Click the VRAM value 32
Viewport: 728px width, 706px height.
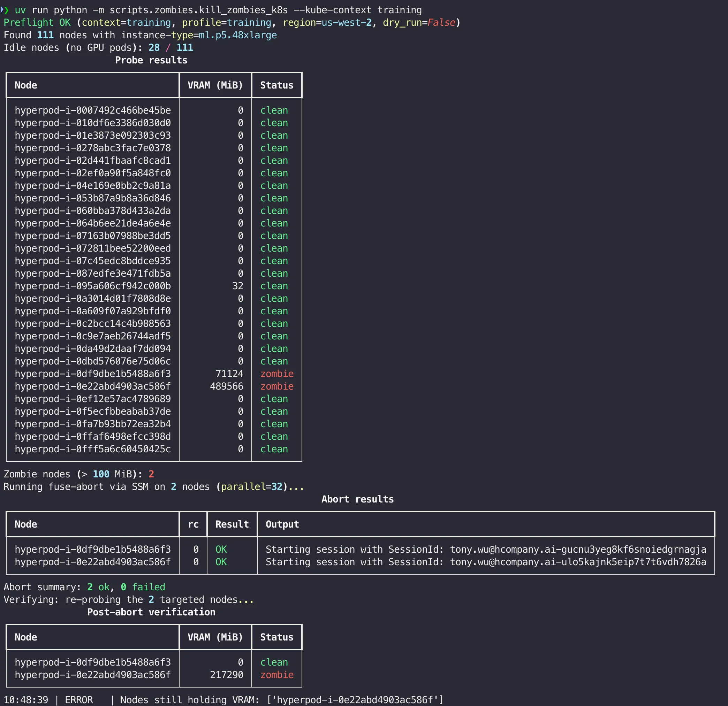click(x=238, y=286)
